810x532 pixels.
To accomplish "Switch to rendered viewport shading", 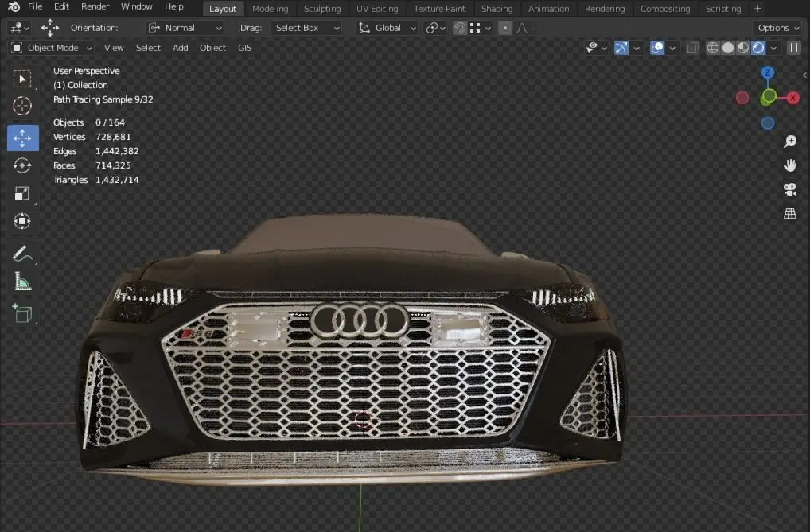I will pos(757,48).
